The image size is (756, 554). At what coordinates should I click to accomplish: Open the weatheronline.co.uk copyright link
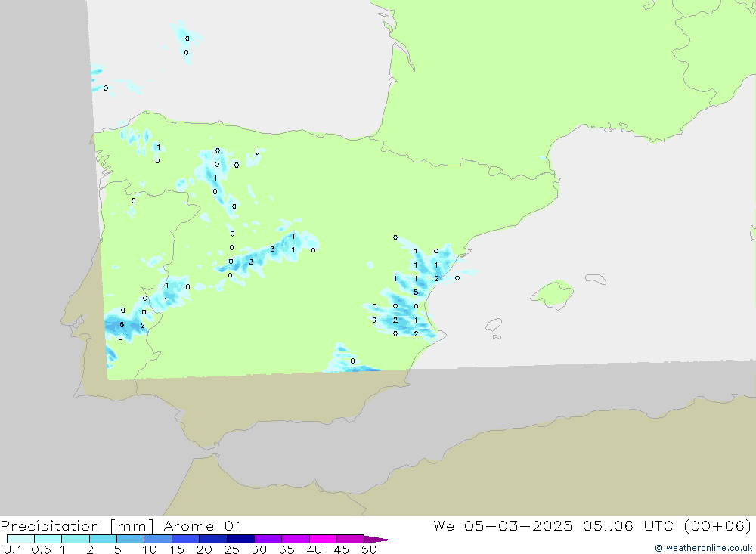coord(703,548)
